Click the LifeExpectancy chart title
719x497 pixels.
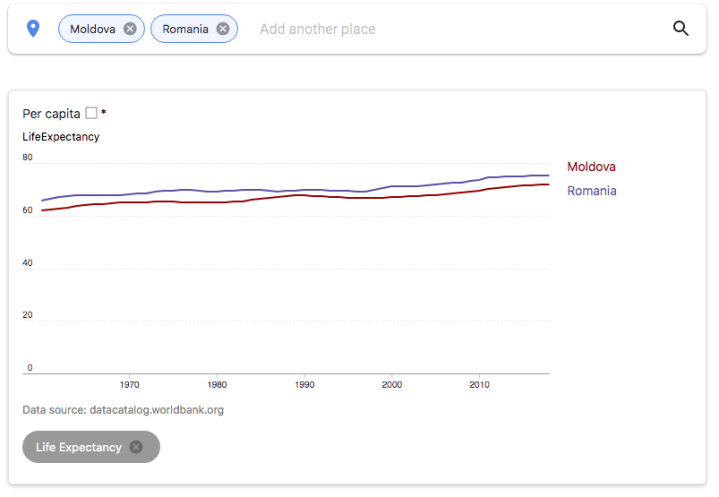(x=61, y=137)
